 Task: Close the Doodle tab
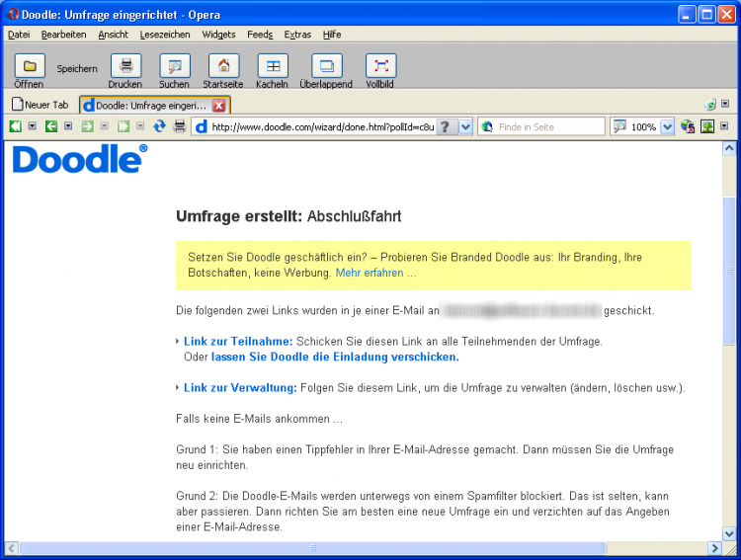(x=219, y=105)
